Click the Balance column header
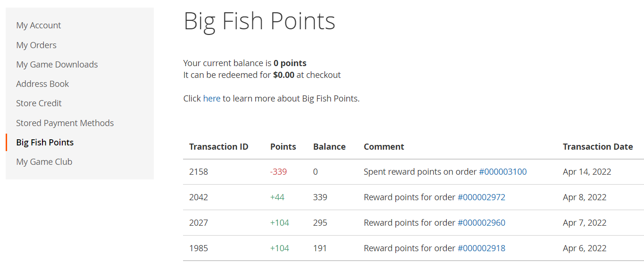This screenshot has width=644, height=263. coord(329,147)
